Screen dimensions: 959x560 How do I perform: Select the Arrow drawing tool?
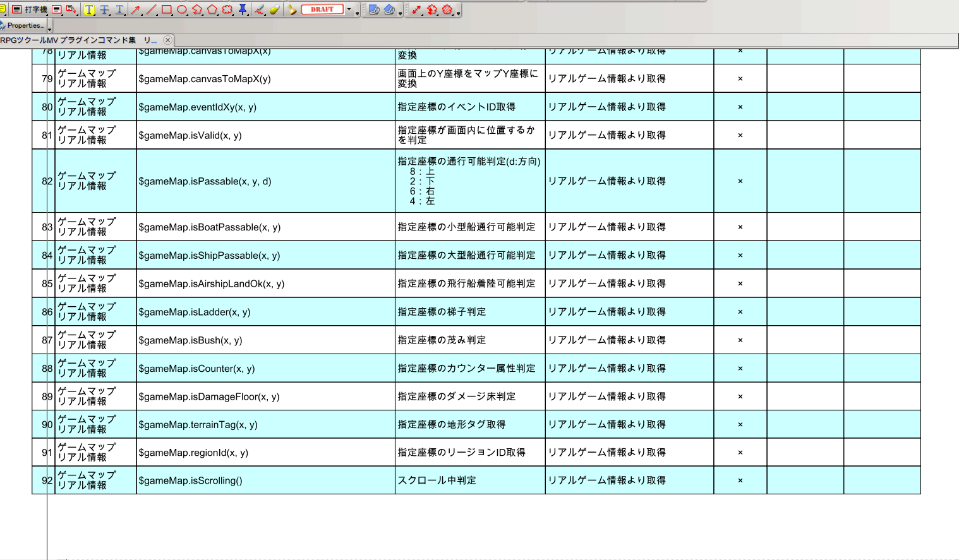point(136,9)
